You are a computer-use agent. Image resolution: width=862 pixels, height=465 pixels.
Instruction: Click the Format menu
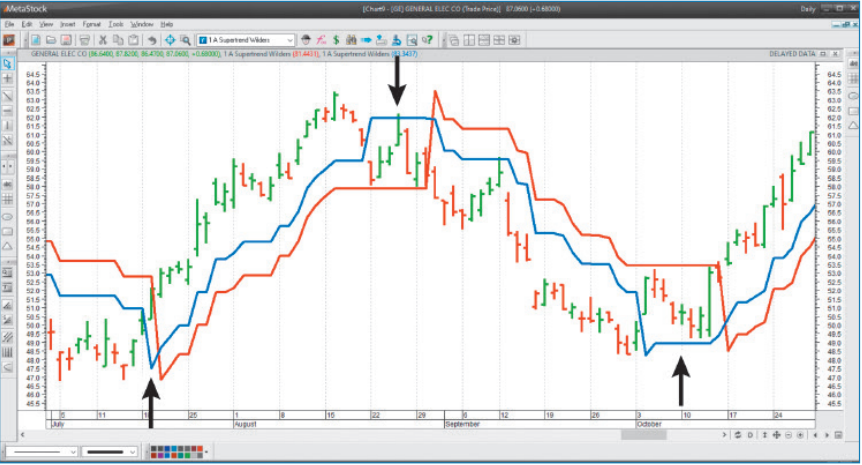[x=92, y=23]
